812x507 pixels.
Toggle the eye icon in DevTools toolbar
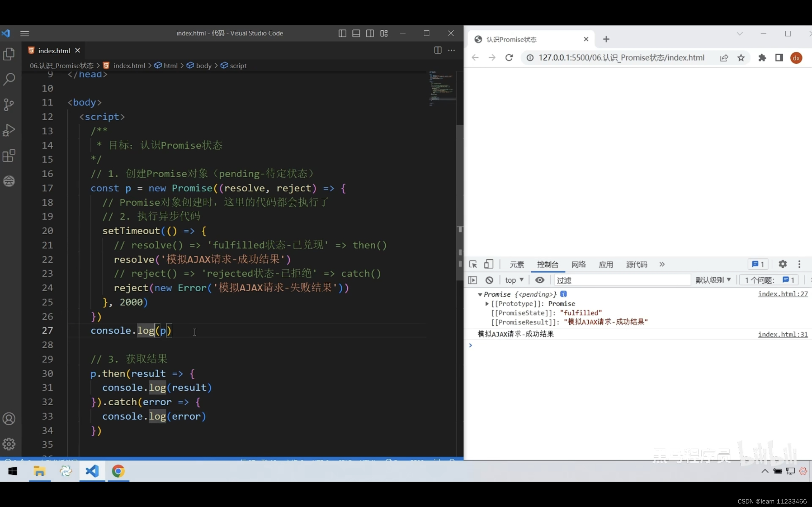pos(539,280)
